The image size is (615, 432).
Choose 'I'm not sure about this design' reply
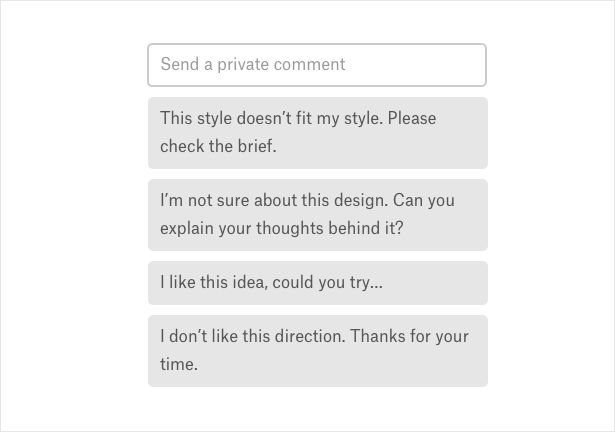(317, 214)
